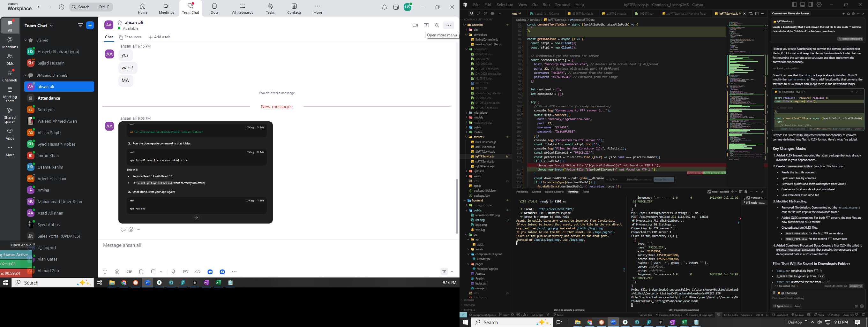
Task: Star the ahsan ali chat
Action: tap(120, 22)
